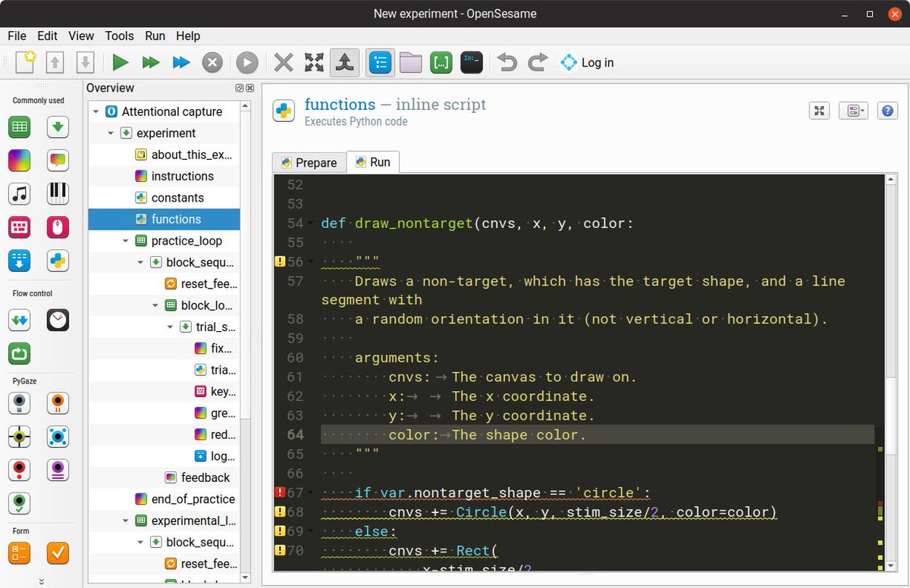Select the sketchpad item icon in toolbox

pos(19,161)
